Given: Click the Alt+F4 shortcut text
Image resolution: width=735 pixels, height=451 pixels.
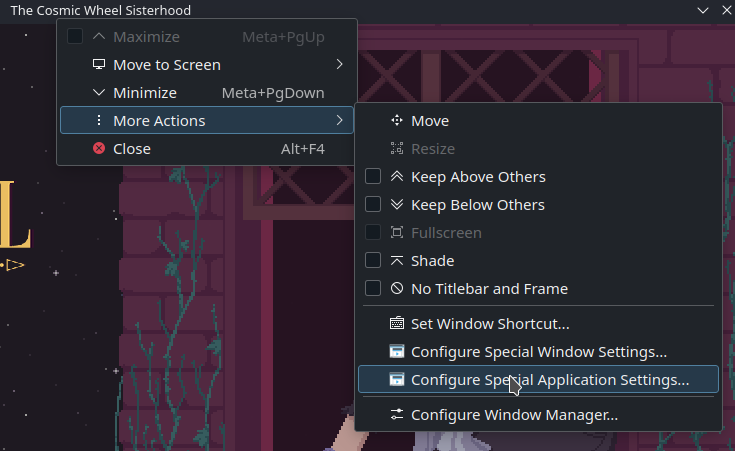Looking at the screenshot, I should click(302, 149).
